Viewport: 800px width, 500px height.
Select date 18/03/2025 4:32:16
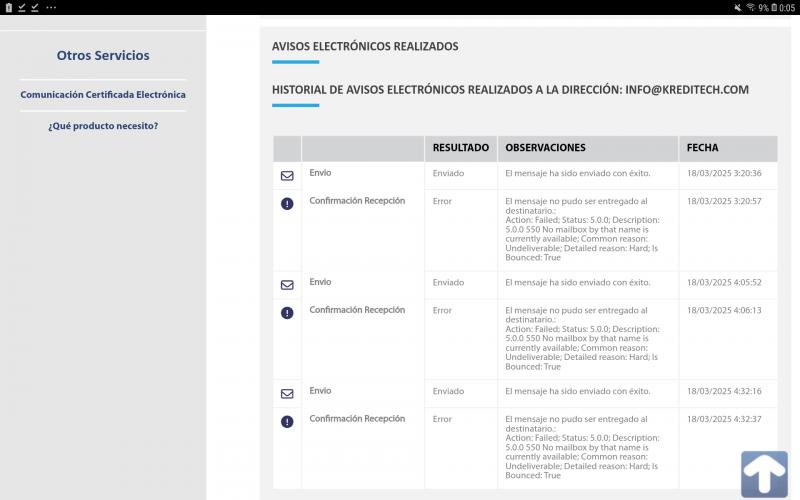pyautogui.click(x=724, y=391)
